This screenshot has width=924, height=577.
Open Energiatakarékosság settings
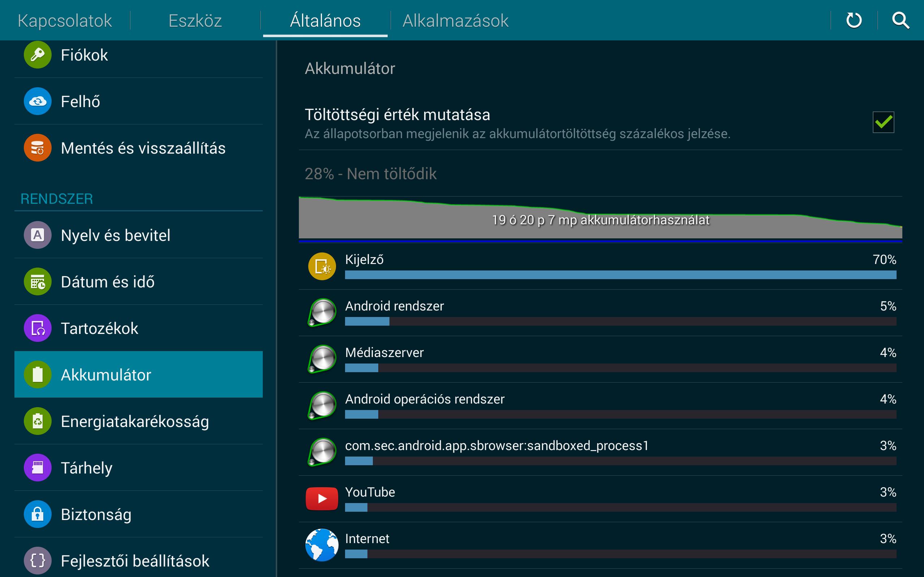[x=134, y=421]
